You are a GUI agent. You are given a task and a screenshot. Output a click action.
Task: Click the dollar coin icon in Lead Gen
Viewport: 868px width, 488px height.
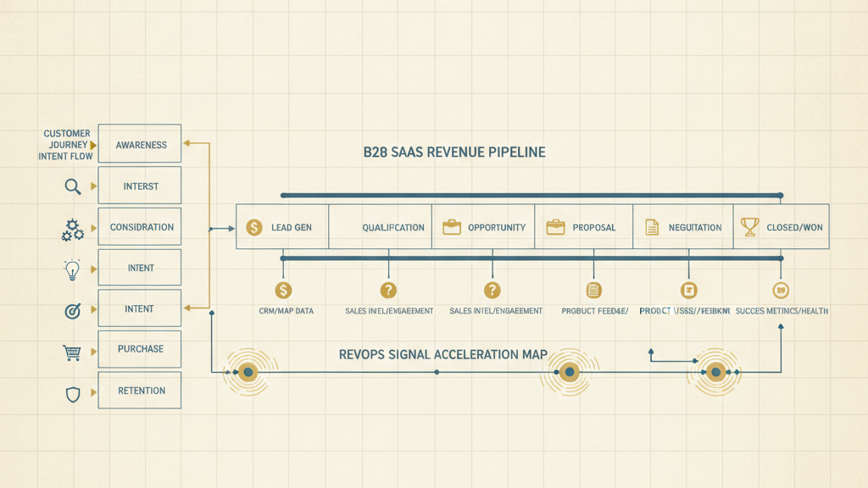pyautogui.click(x=254, y=227)
